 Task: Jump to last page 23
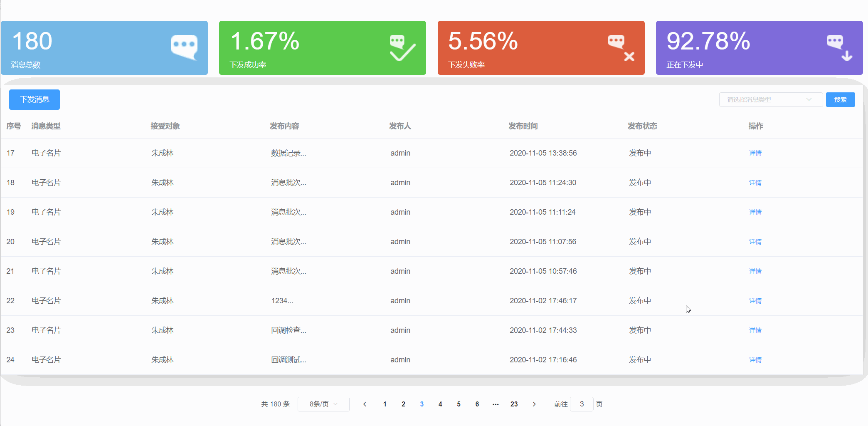pos(514,404)
